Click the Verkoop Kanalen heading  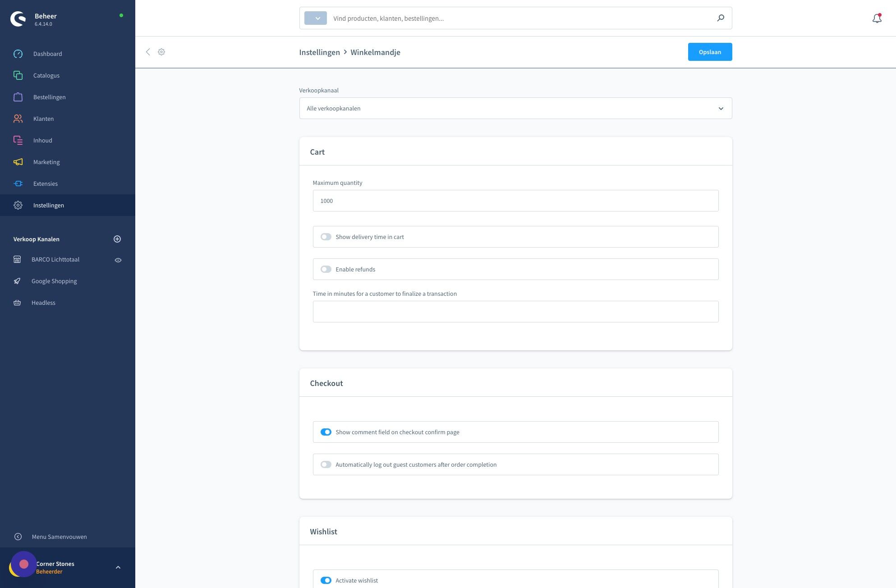[x=37, y=239]
